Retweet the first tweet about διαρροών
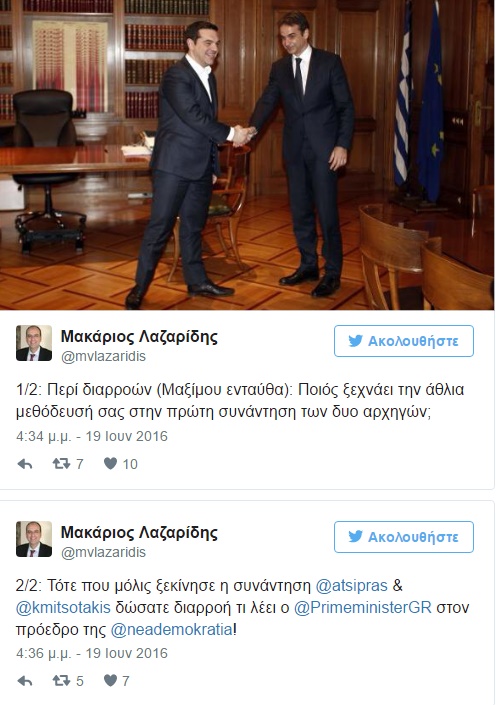The height and width of the screenshot is (705, 496). tap(62, 464)
